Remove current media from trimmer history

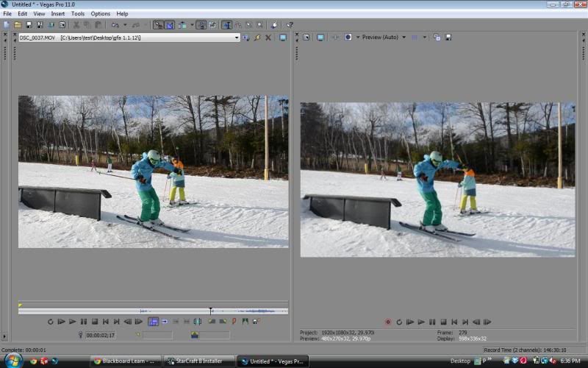click(268, 38)
